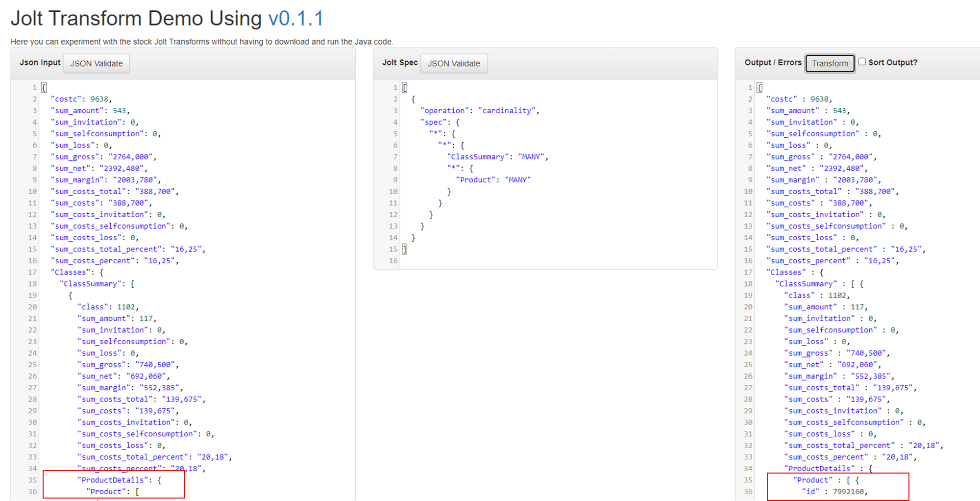The width and height of the screenshot is (980, 501).
Task: Click "sum_costs_total_percent" : "20,18" in Output panel
Action: (x=863, y=446)
